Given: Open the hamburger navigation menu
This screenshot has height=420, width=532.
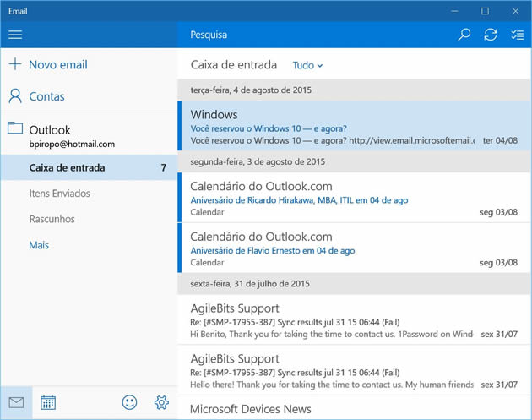Looking at the screenshot, I should tap(15, 35).
